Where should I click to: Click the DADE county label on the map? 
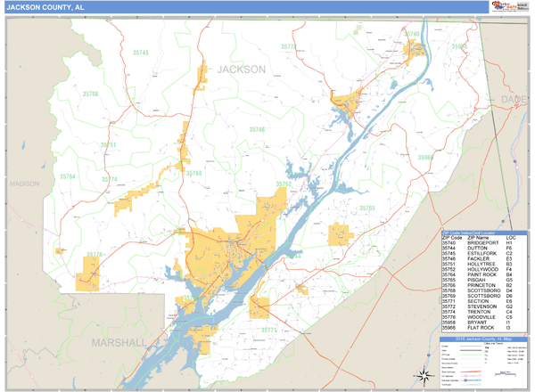514,100
